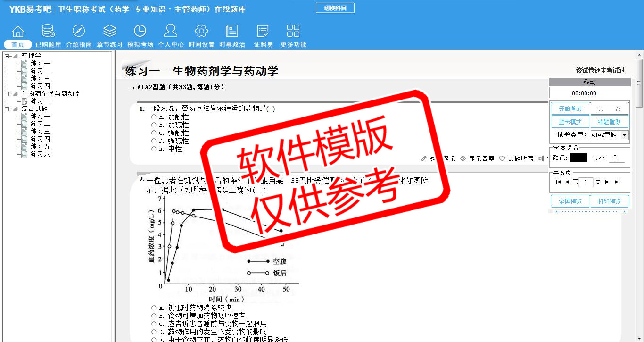Open 模拟考场 clock icon
644x342 pixels.
(140, 32)
